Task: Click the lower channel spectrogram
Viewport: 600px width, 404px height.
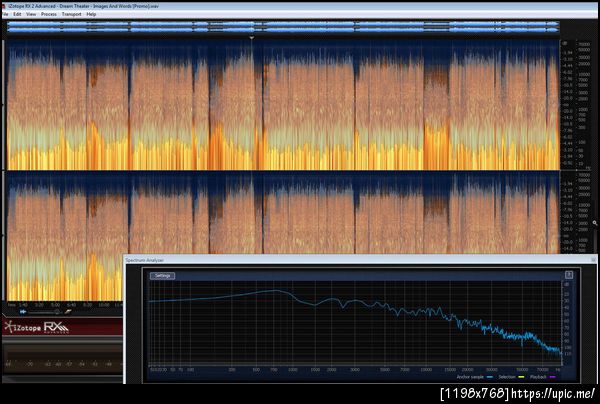Action: tap(283, 212)
